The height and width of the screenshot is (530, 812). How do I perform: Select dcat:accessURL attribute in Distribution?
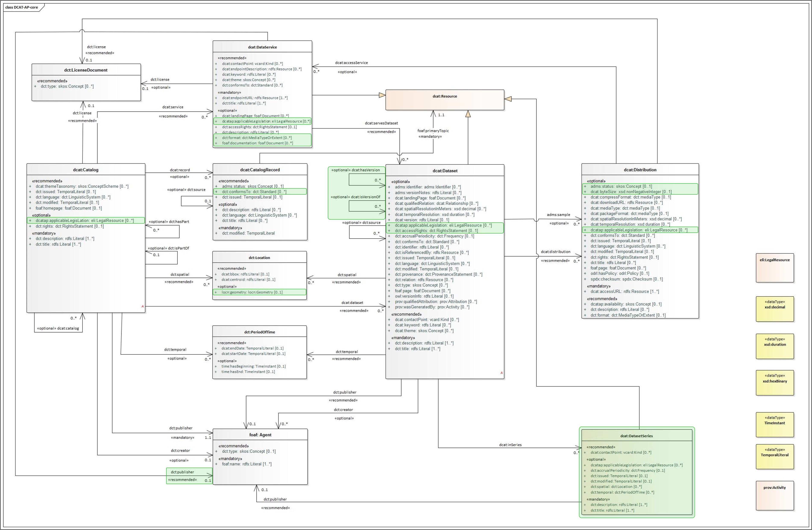(625, 291)
